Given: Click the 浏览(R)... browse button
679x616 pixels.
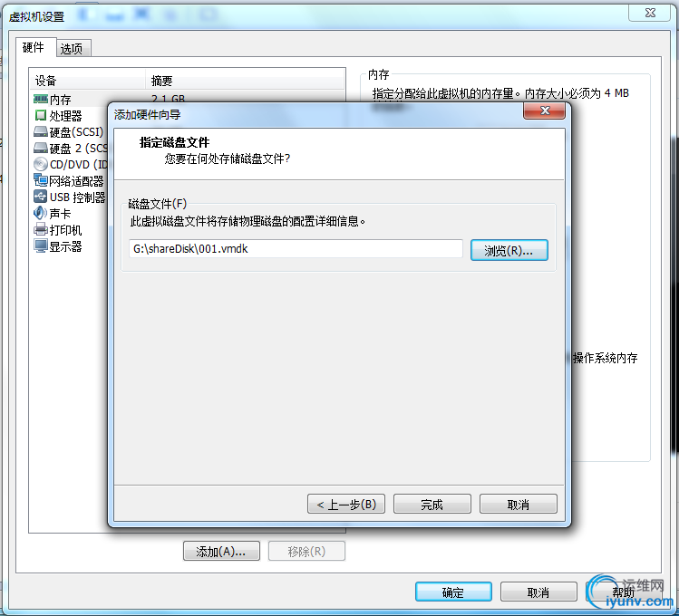Looking at the screenshot, I should tap(509, 250).
